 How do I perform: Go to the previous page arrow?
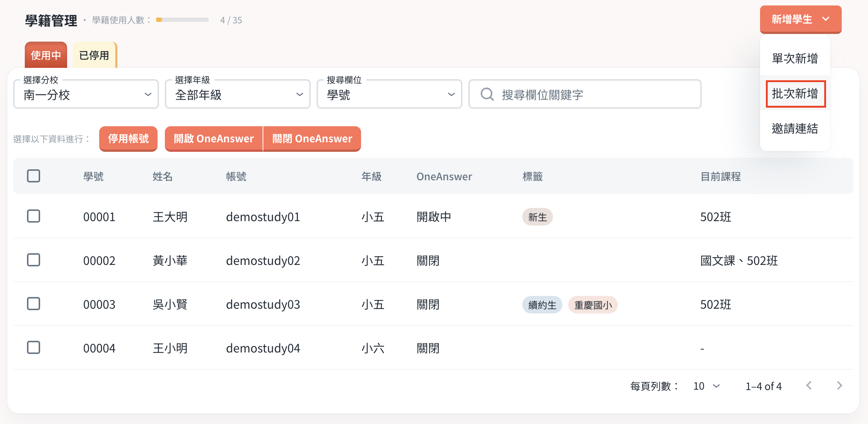(809, 385)
